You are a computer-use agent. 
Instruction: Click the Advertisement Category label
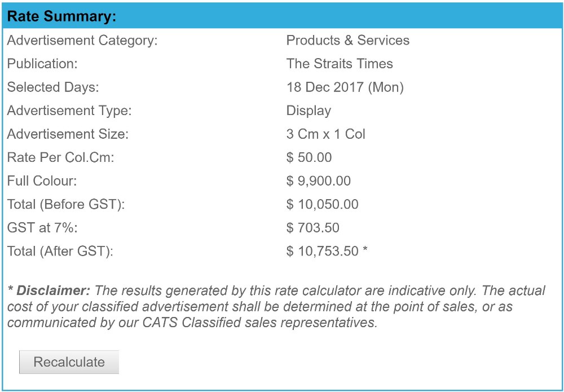click(82, 40)
